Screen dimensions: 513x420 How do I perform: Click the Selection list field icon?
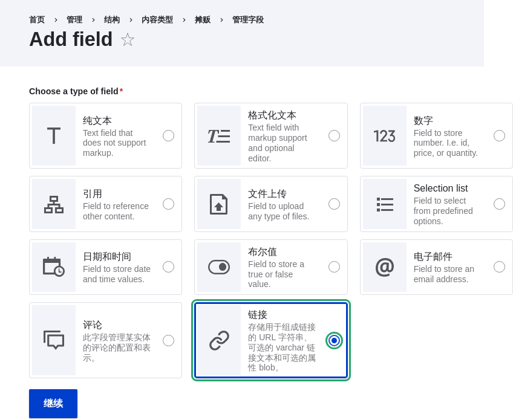click(384, 204)
